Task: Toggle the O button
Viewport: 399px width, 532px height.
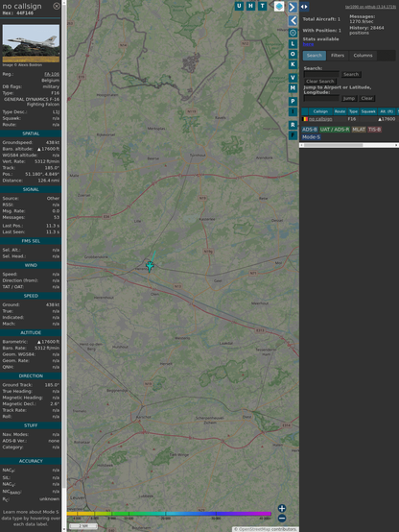Action: [293, 54]
